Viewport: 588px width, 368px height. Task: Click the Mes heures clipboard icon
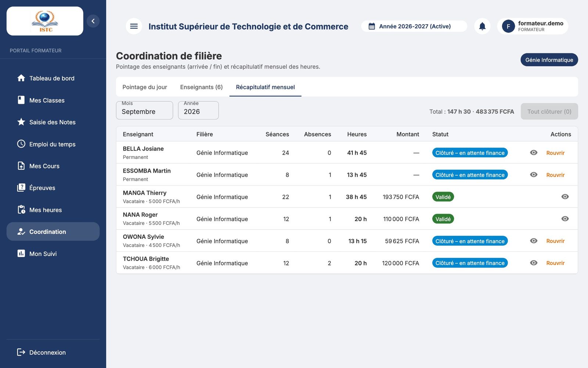point(21,209)
